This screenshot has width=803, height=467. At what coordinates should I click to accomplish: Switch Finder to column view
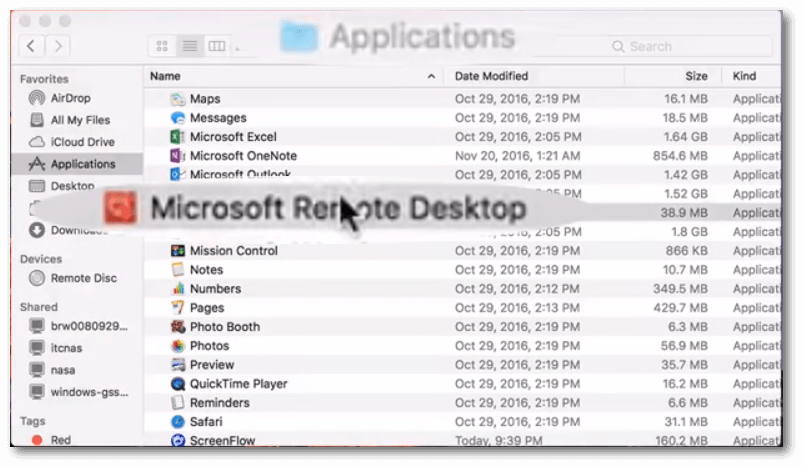pyautogui.click(x=217, y=46)
